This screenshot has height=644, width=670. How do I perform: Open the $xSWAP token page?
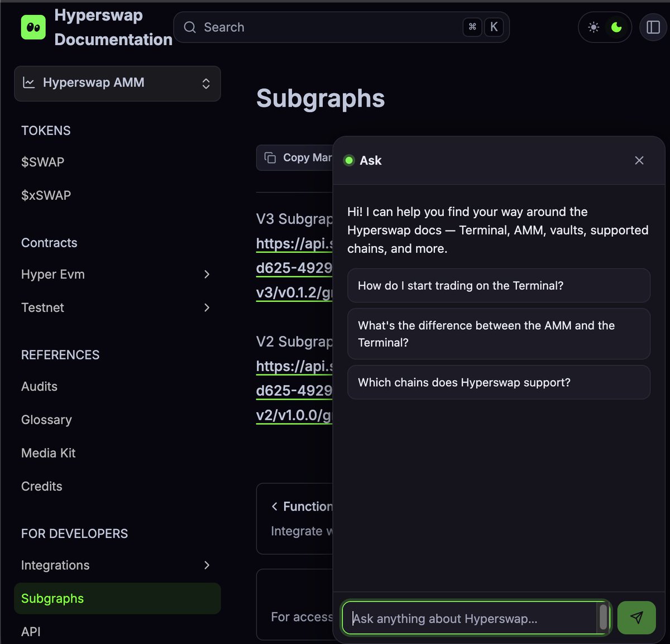tap(46, 195)
